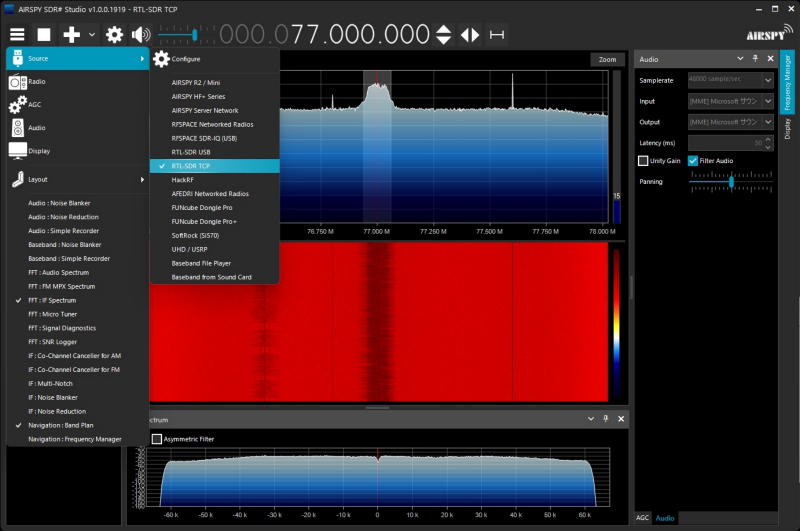This screenshot has width=800, height=531.
Task: Toggle Navigation : Band Plan checked item
Action: [78, 425]
